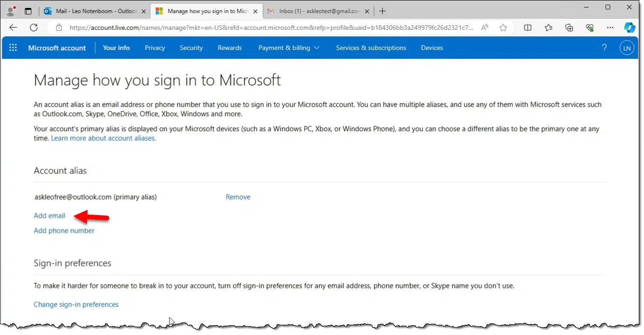Viewport: 644px width, 335px height.
Task: Open the Browser essentials heart icon
Action: [x=589, y=28]
